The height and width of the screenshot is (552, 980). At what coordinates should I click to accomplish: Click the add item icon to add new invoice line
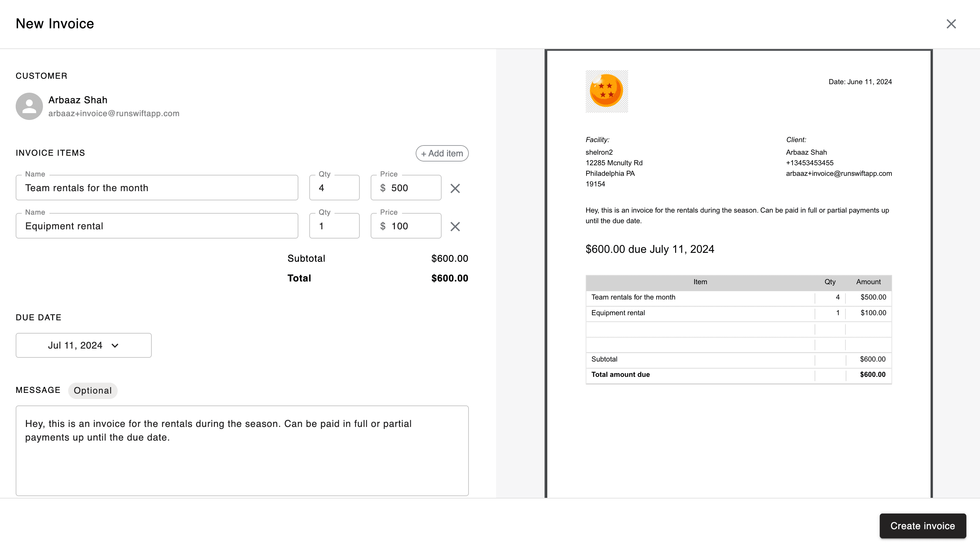(442, 153)
